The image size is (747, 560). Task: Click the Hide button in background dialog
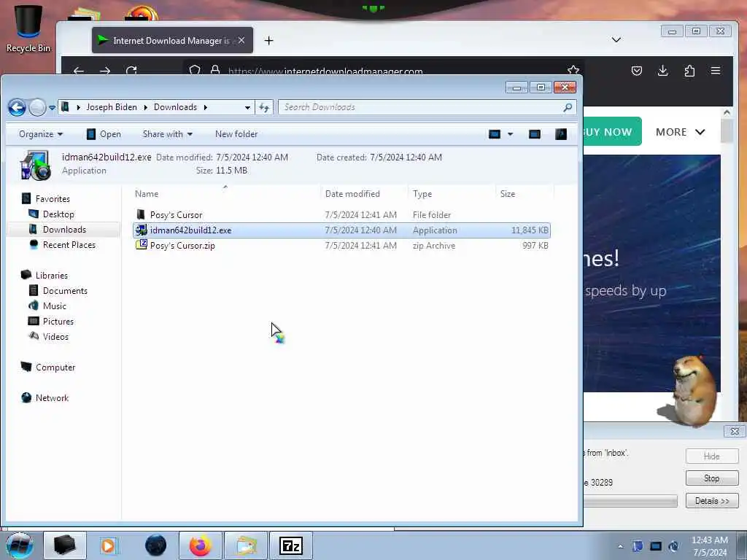pos(712,456)
